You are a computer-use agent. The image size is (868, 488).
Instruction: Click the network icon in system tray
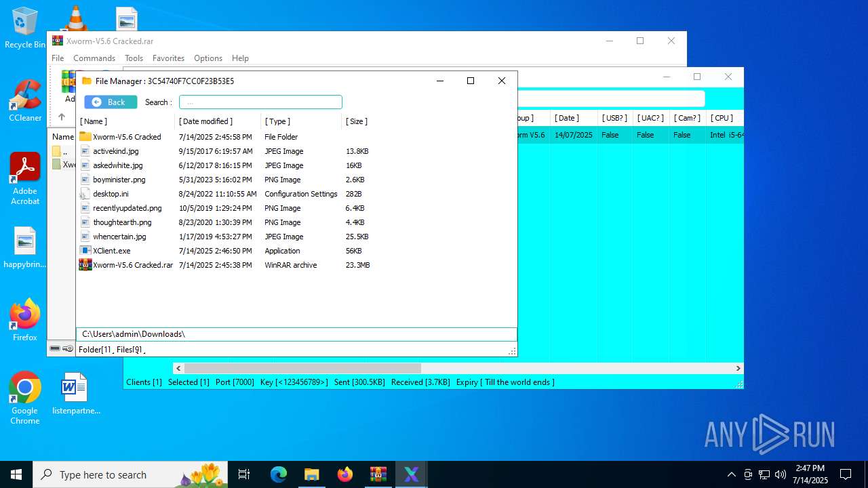point(764,474)
